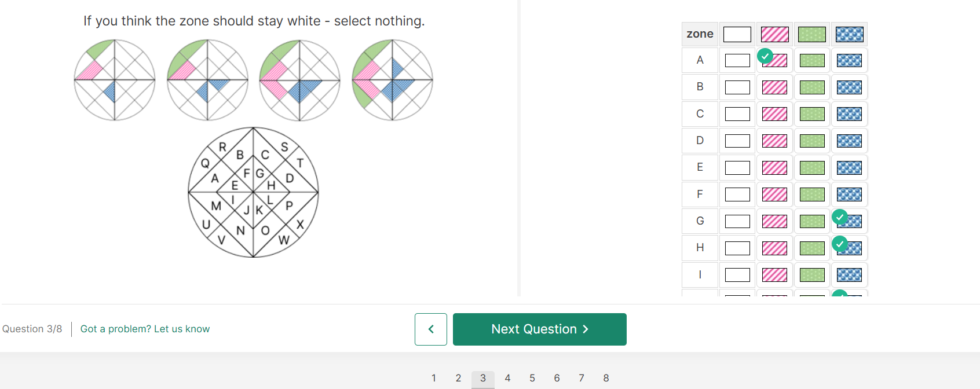Click the fourth pattern circle example

pyautogui.click(x=392, y=80)
